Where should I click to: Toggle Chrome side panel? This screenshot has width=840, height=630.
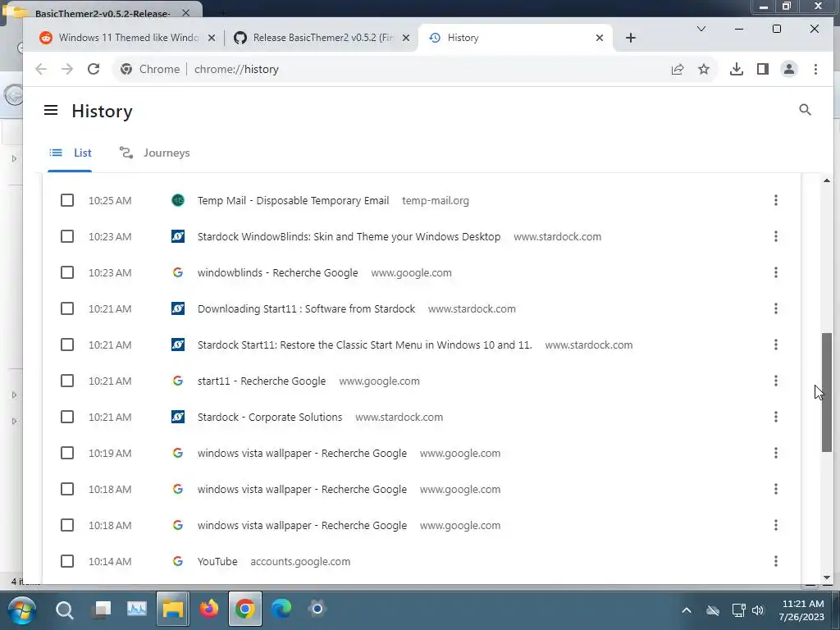(x=763, y=69)
